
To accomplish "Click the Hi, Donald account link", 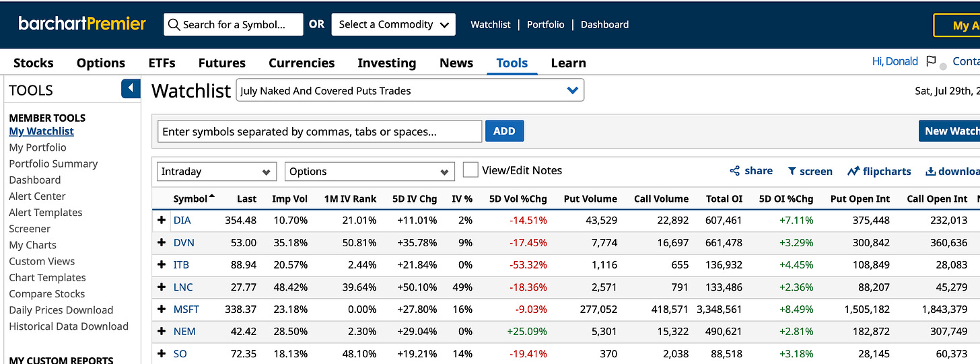I will (895, 61).
